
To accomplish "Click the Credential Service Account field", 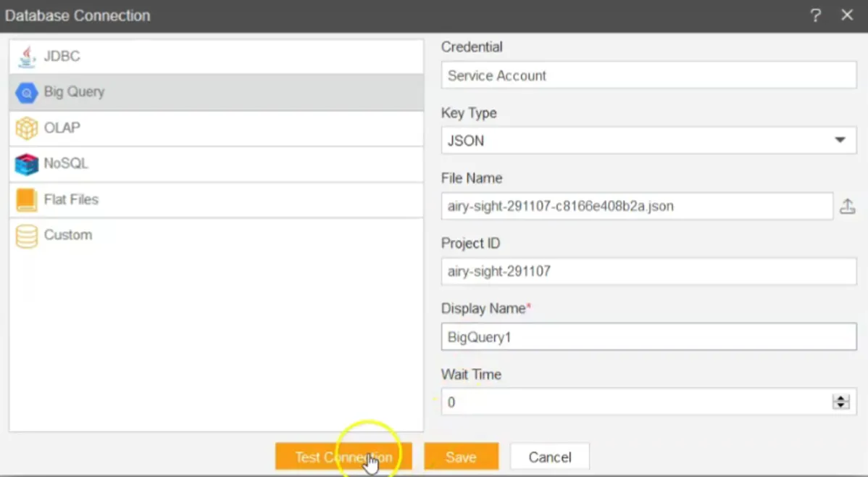I will (648, 75).
